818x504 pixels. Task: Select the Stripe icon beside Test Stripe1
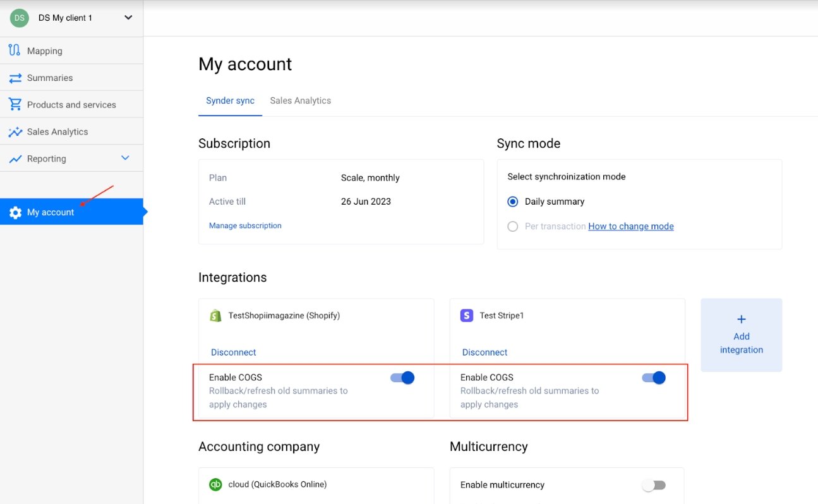[467, 315]
